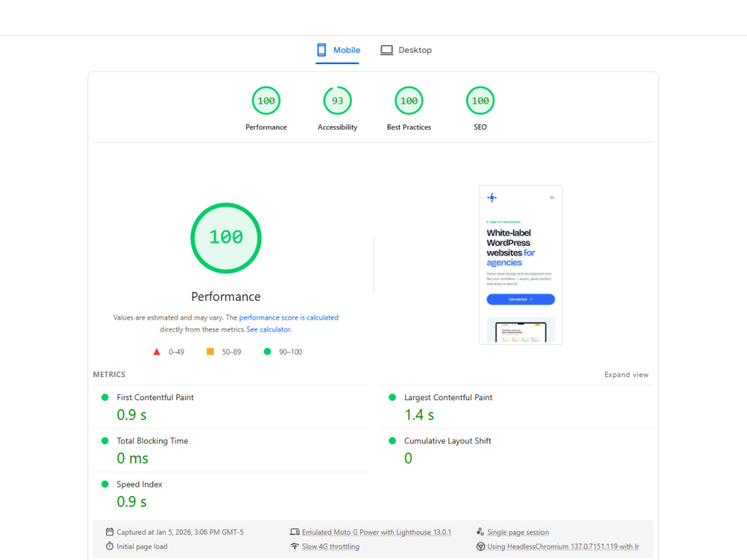The image size is (747, 560).
Task: Click the green dot beside Largest Contentful Paint
Action: point(393,397)
